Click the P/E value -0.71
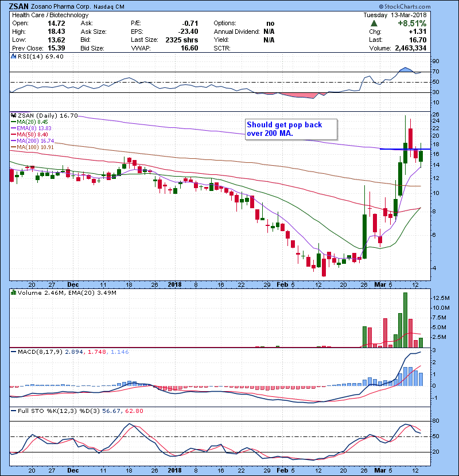This screenshot has height=476, width=459. [190, 24]
